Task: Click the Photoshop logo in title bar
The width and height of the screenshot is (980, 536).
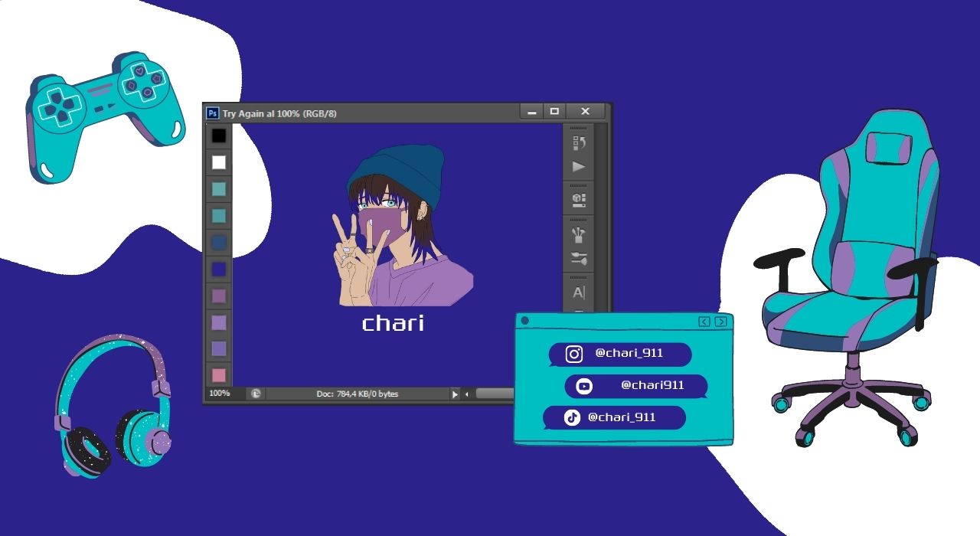Action: [x=213, y=113]
